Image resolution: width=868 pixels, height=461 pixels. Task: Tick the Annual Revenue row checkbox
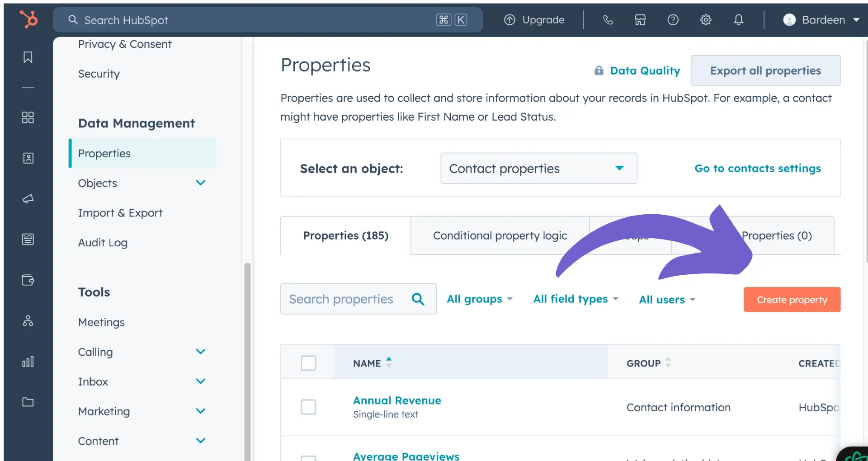[x=308, y=407]
